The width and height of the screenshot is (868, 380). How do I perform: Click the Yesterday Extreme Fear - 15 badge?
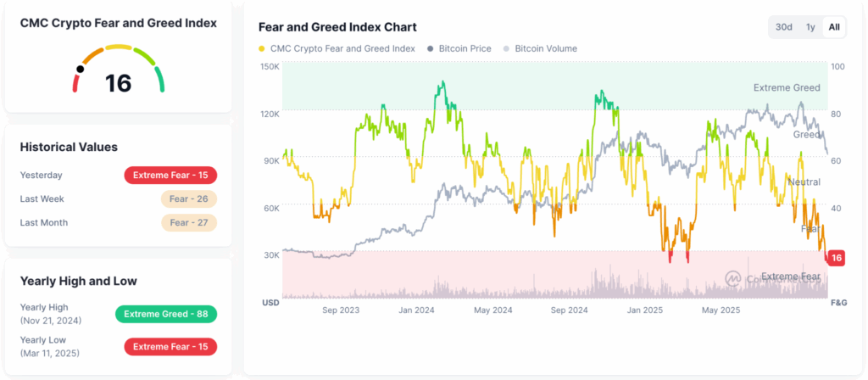coord(170,176)
